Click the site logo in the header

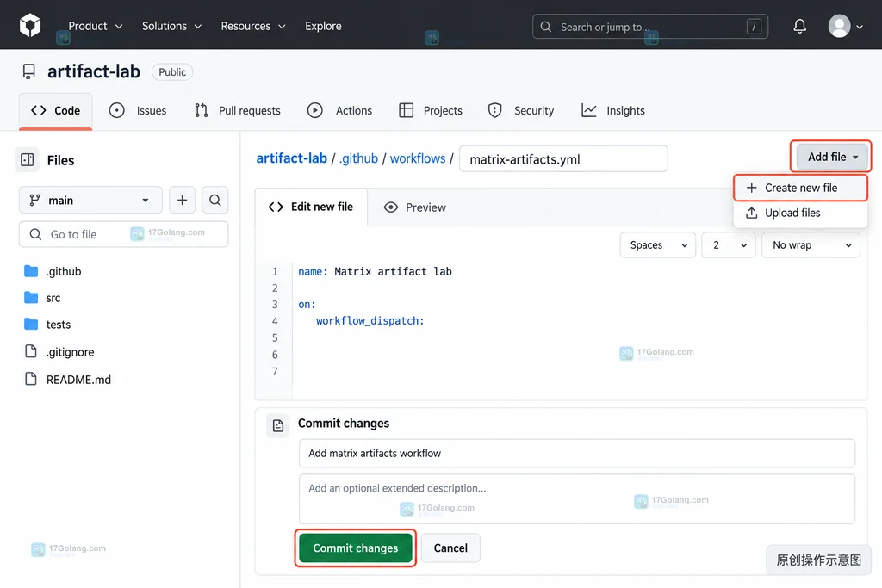tap(30, 25)
